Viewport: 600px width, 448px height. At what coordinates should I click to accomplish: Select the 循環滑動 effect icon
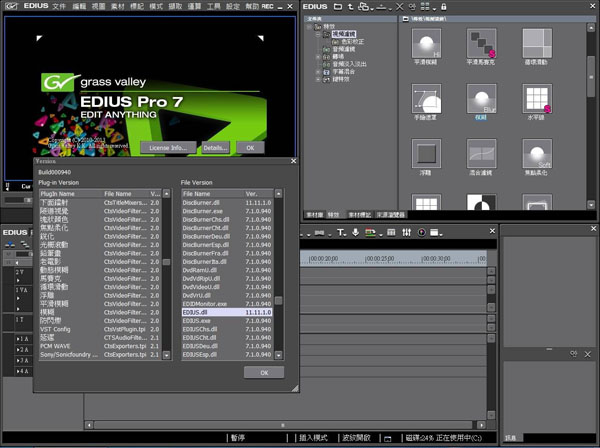pos(537,43)
